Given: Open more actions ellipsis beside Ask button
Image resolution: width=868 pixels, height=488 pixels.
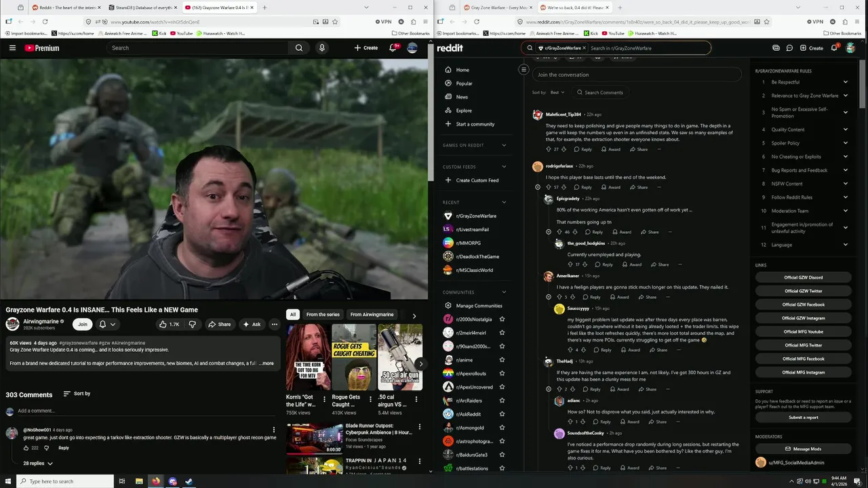Looking at the screenshot, I should tap(275, 324).
